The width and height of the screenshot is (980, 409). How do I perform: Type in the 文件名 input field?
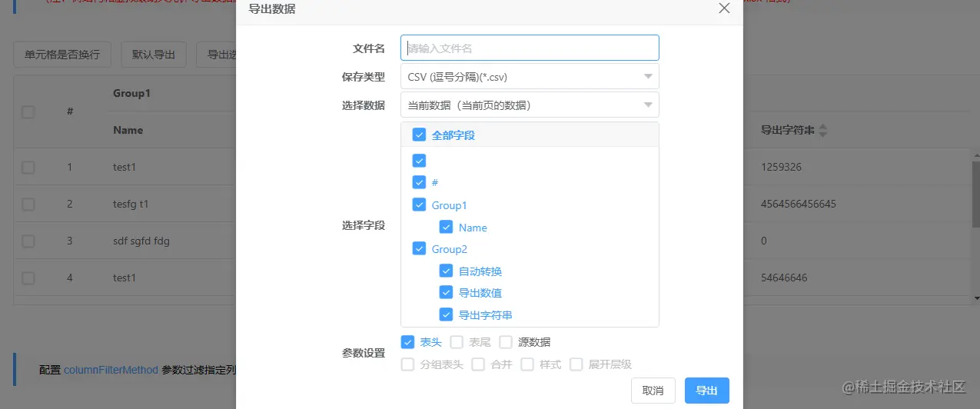(530, 48)
